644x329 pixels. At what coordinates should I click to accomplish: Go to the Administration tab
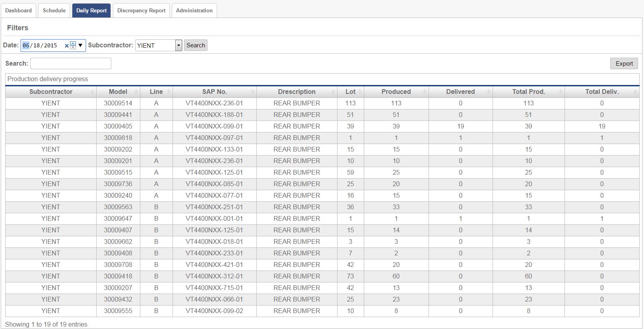194,10
